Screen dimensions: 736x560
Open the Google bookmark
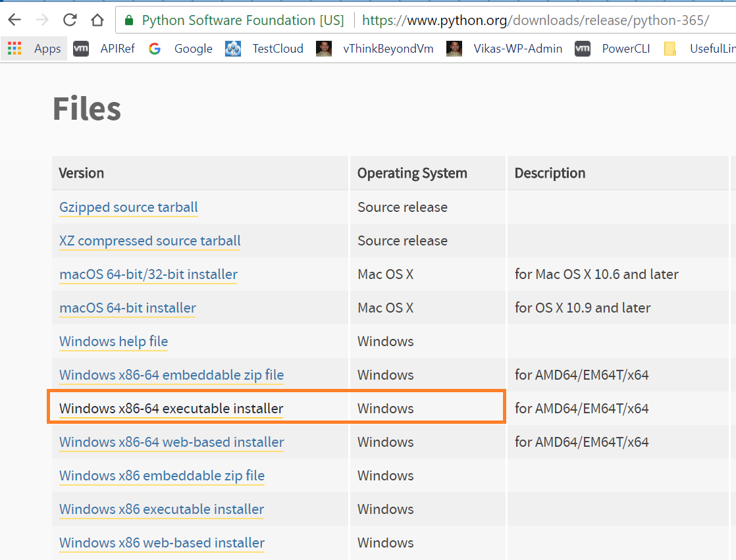pyautogui.click(x=194, y=49)
